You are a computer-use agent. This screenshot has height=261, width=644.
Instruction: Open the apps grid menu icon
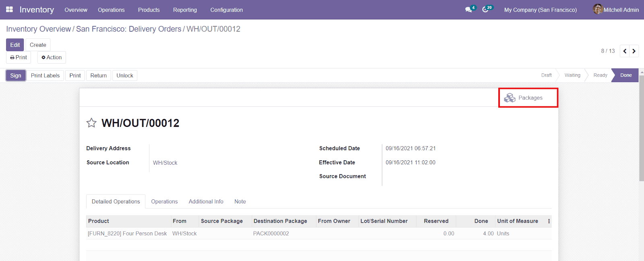tap(9, 9)
